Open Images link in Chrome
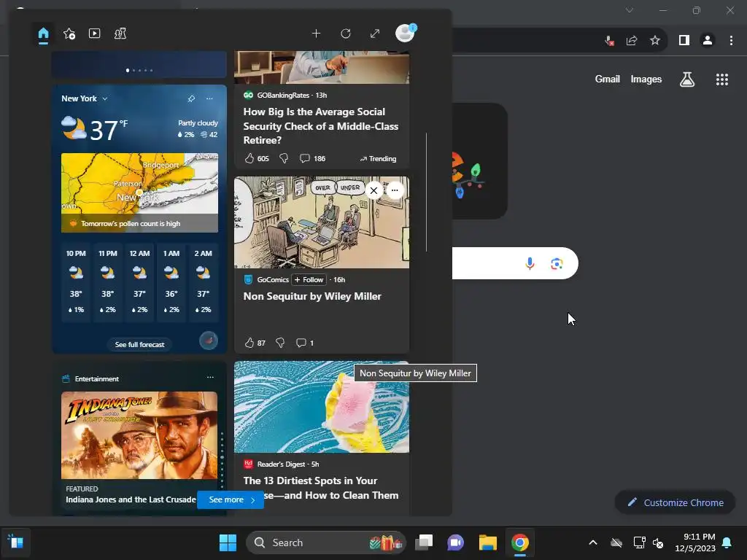Screen dimensions: 747x560 [x=646, y=79]
